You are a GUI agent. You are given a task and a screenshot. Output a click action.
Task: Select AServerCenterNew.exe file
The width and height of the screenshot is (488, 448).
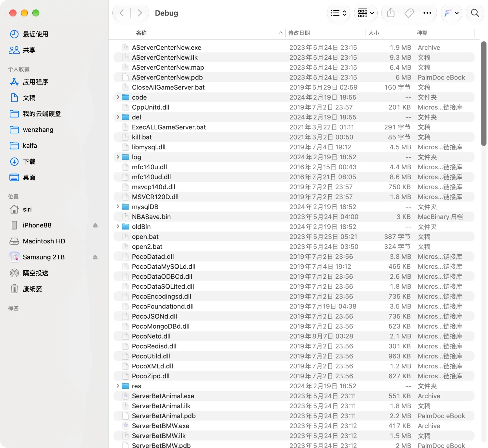[294, 48]
